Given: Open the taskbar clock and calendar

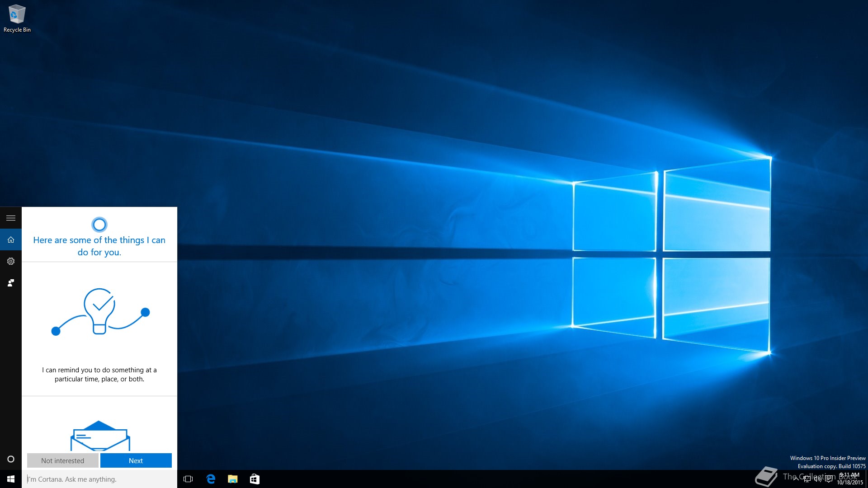Looking at the screenshot, I should [x=849, y=479].
